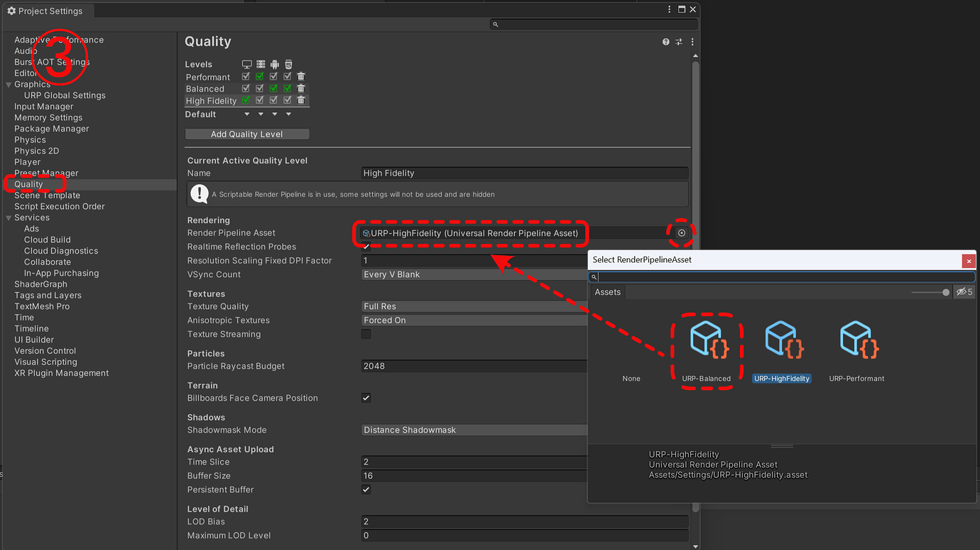Switch to the Assets tab in asset picker
This screenshot has width=980, height=550.
tap(608, 291)
